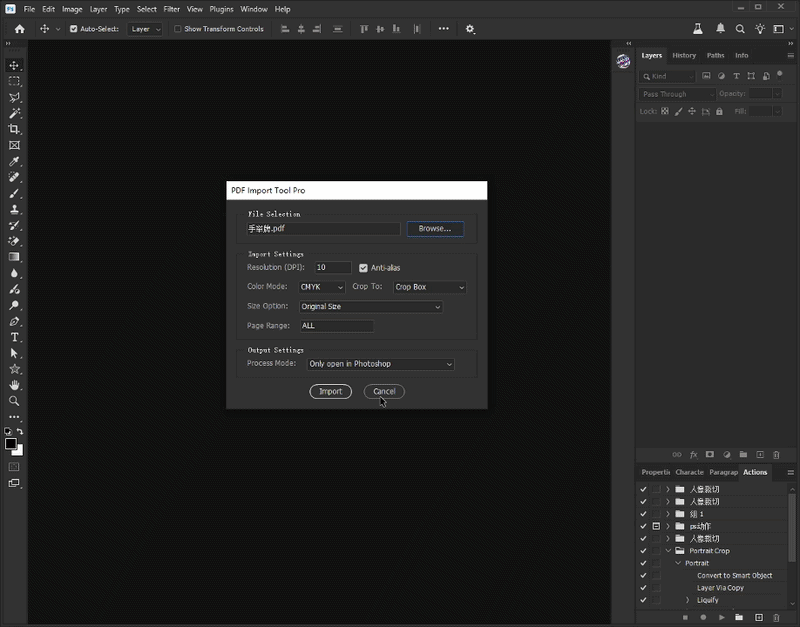Toggle checkmark for Liquify action step
Image resolution: width=800 pixels, height=627 pixels.
pos(643,600)
